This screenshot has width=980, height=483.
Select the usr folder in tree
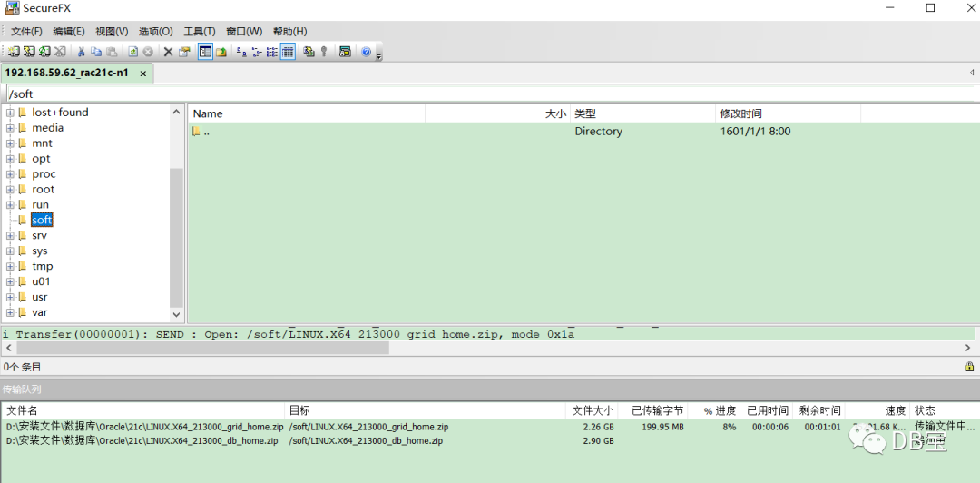tap(39, 297)
